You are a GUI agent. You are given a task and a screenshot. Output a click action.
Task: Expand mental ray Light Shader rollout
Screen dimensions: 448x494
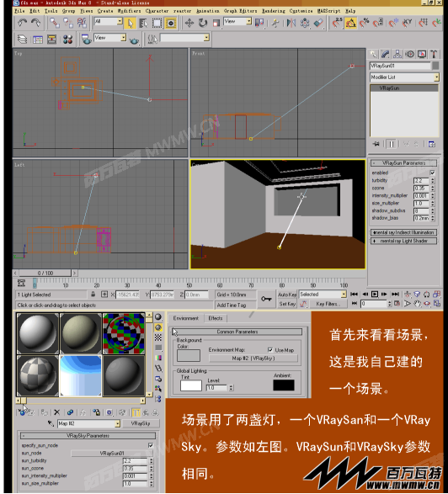403,241
